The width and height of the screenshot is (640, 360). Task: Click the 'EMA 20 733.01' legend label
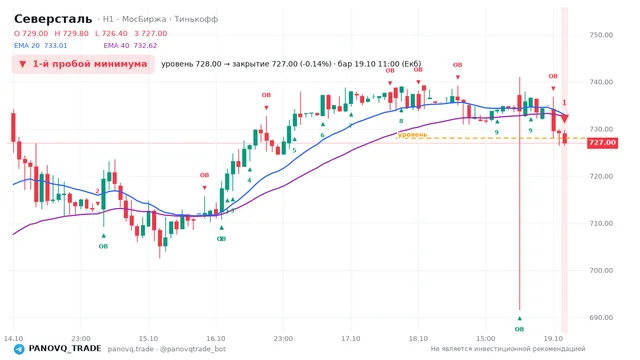[x=40, y=45]
